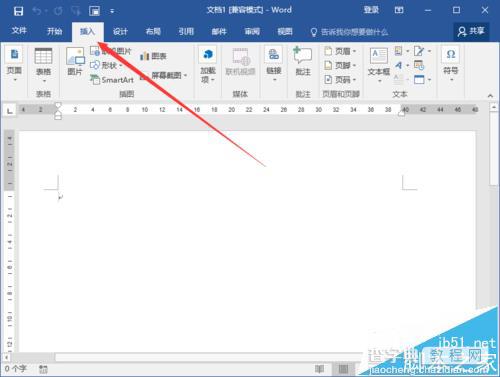Switch to the 视图 tab
The width and height of the screenshot is (500, 377).
[x=285, y=32]
